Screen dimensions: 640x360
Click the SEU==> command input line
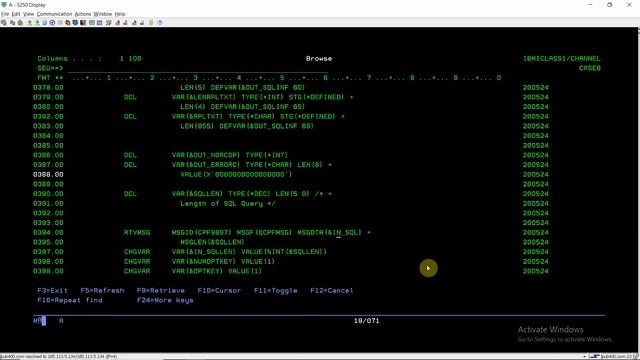198,68
